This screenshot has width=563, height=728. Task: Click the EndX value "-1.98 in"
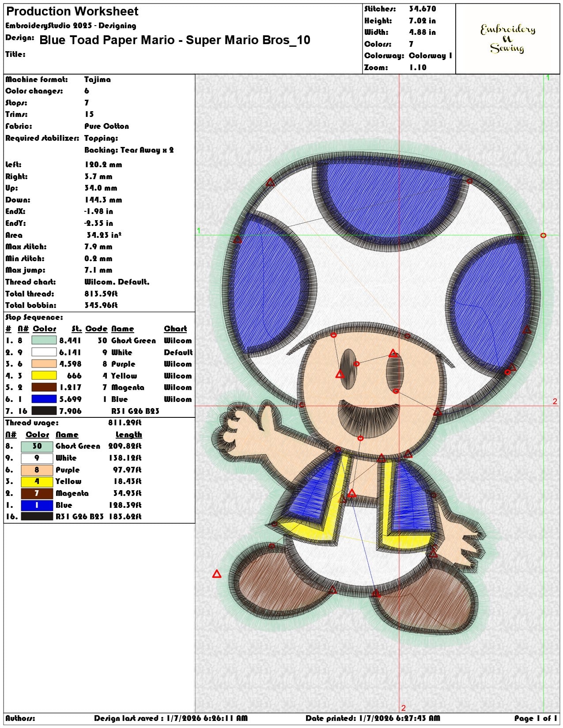(x=98, y=211)
